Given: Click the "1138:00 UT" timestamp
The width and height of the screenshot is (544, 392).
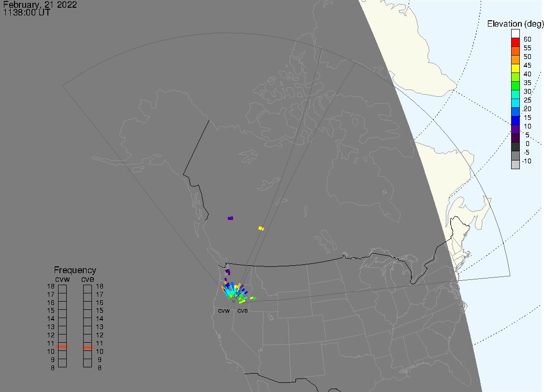Looking at the screenshot, I should click(27, 13).
